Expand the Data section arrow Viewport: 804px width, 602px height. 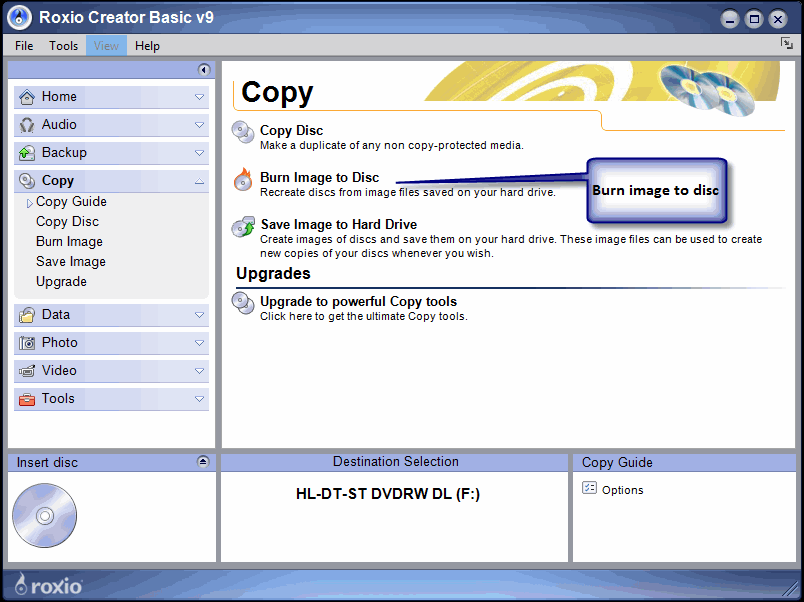point(199,315)
